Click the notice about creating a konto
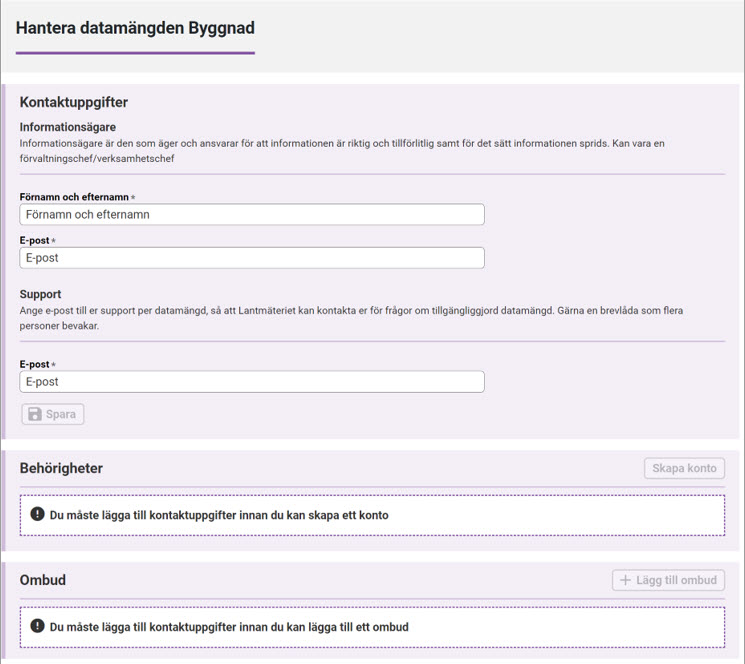This screenshot has width=745, height=664. (372, 515)
